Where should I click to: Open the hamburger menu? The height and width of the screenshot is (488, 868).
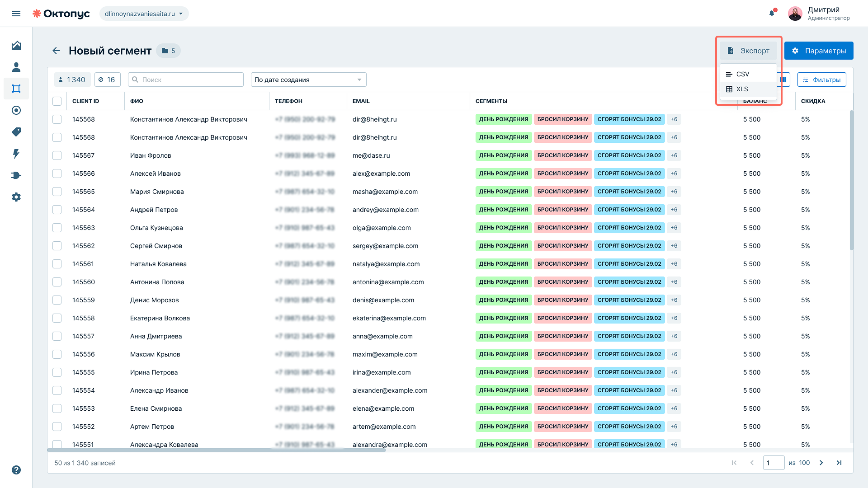tap(16, 14)
